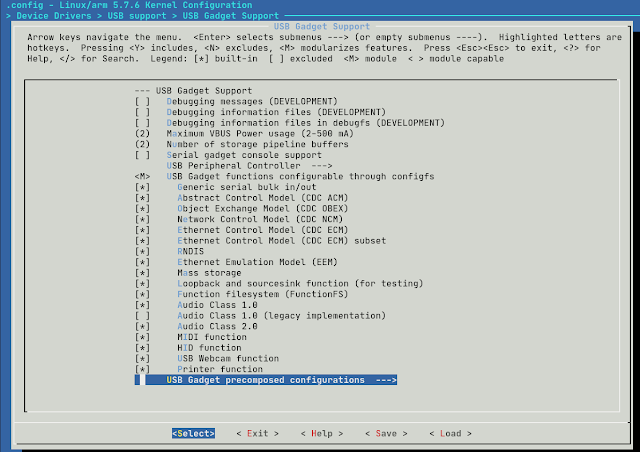Change module state of USB Gadget functions configfs
640x452 pixels.
[x=143, y=176]
